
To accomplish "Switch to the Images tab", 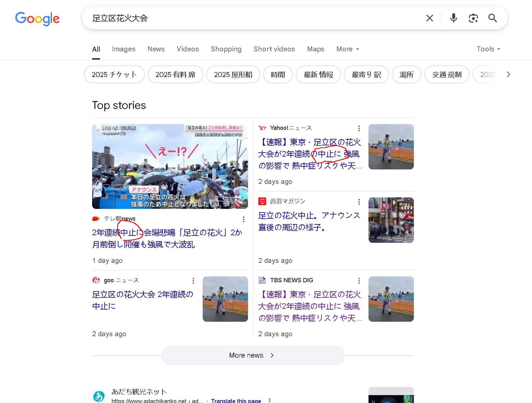I will coord(123,49).
